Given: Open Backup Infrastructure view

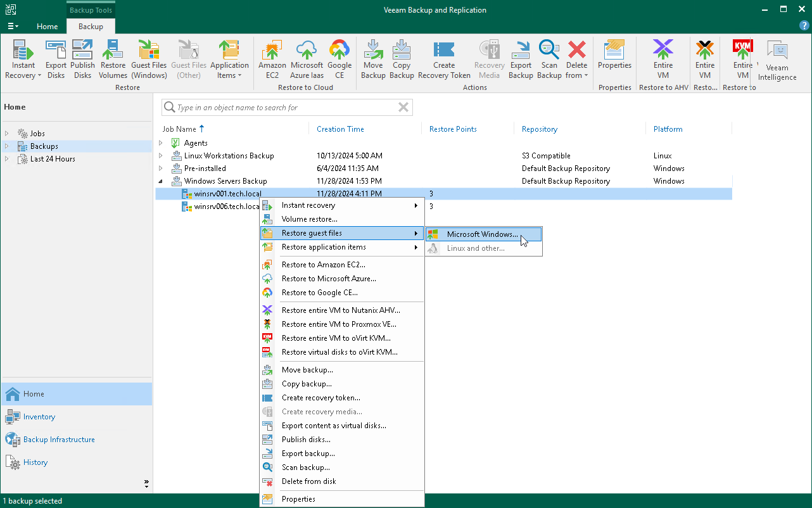Looking at the screenshot, I should 59,440.
